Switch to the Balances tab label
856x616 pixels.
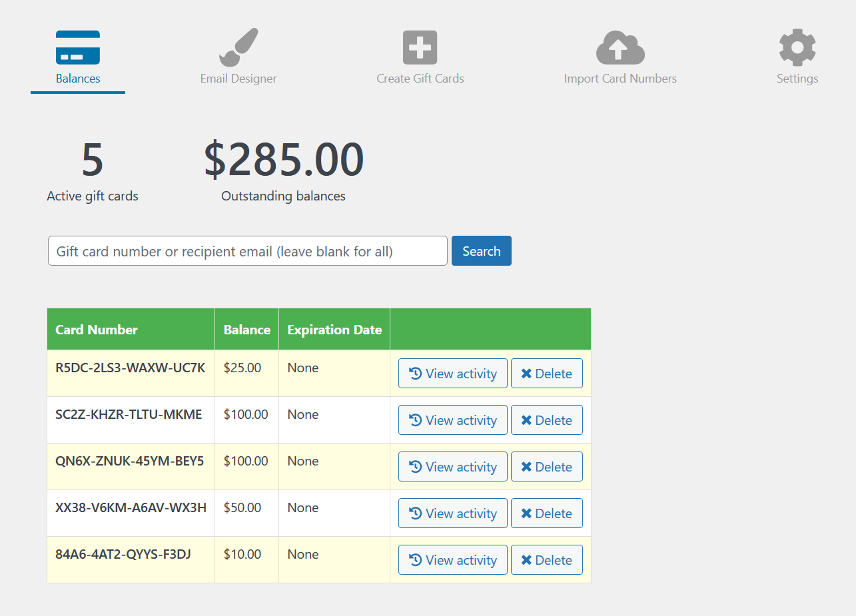78,79
